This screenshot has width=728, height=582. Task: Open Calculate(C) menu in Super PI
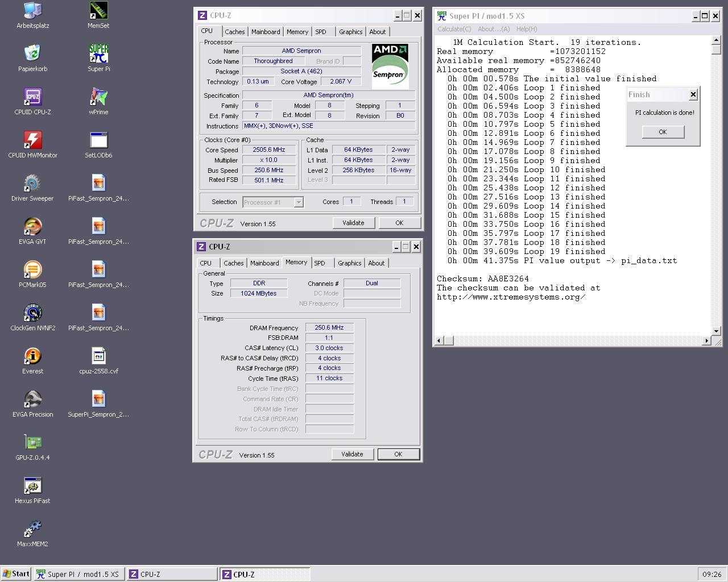(x=454, y=29)
